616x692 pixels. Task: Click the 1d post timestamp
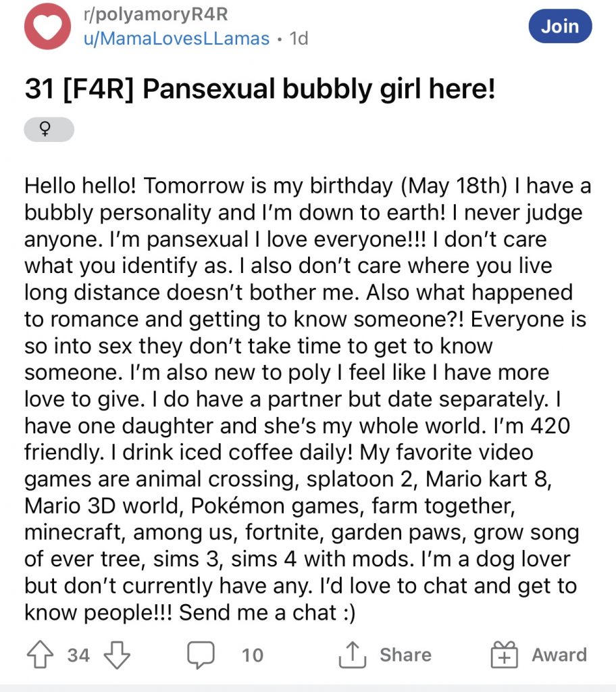pyautogui.click(x=299, y=39)
